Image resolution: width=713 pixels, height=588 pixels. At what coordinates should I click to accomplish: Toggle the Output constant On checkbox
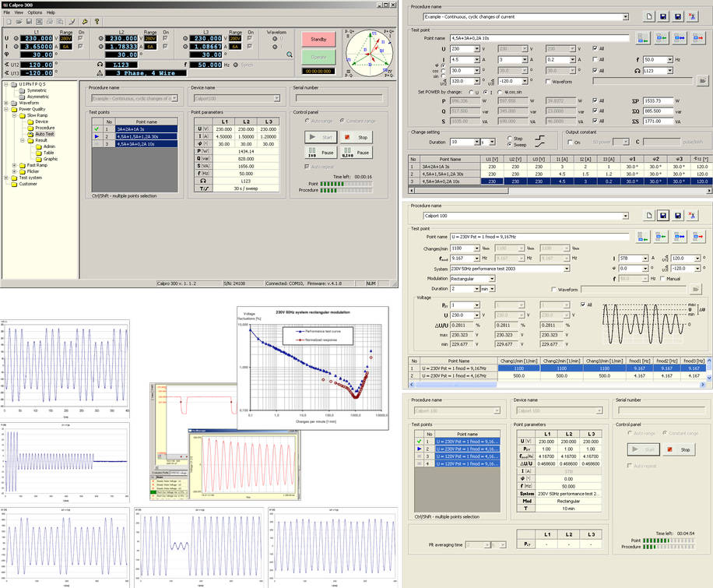[571, 143]
